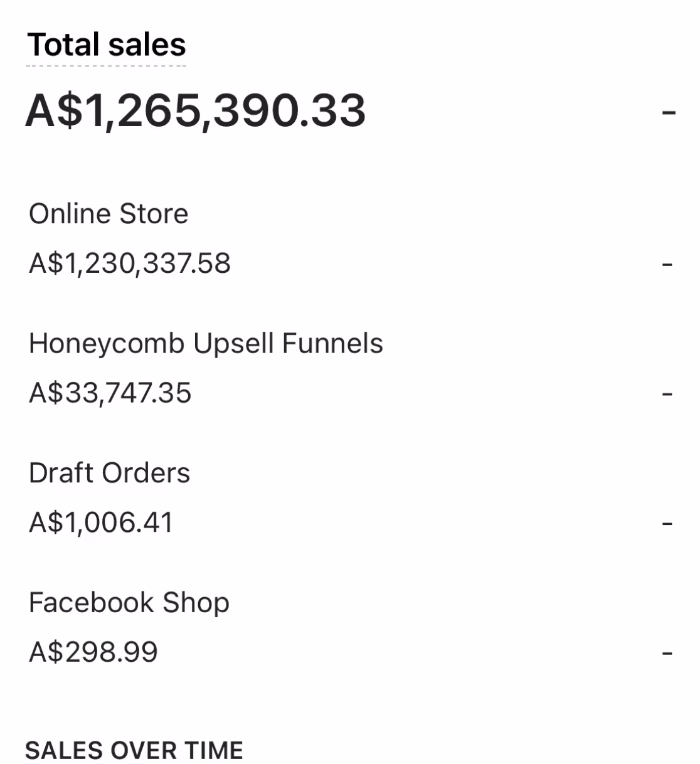The height and width of the screenshot is (764, 700).
Task: Select the Online Store channel label
Action: pyautogui.click(x=109, y=214)
